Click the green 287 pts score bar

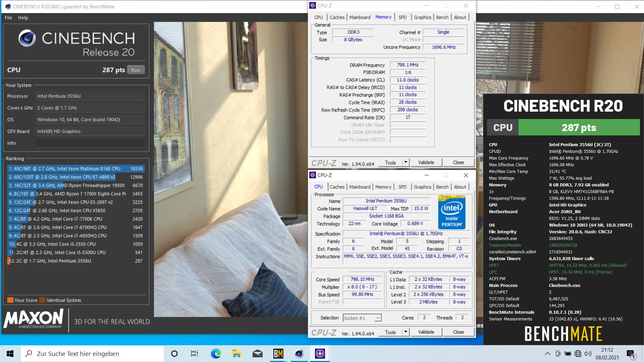579,128
